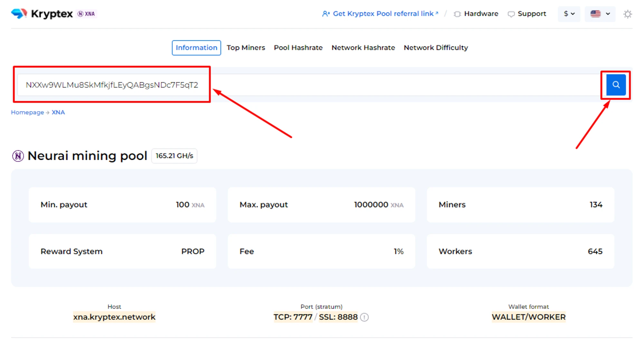Viewport: 644px width, 339px height.
Task: Open the dollar currency dropdown
Action: (x=569, y=14)
